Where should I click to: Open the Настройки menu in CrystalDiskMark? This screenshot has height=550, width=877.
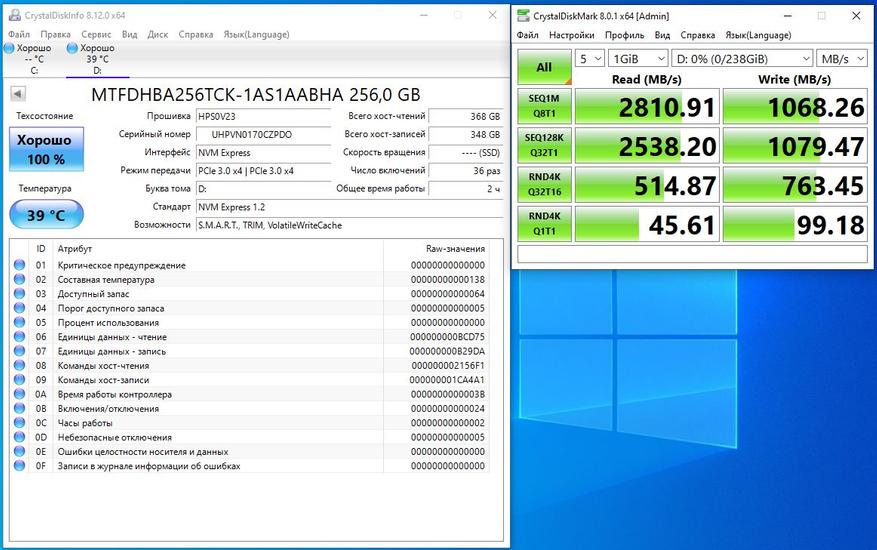(571, 35)
